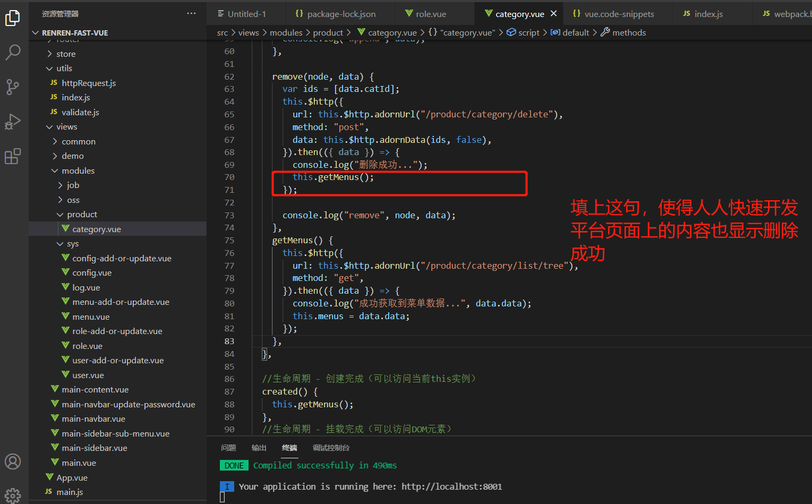Click the views breadcrumb segment

pos(249,32)
